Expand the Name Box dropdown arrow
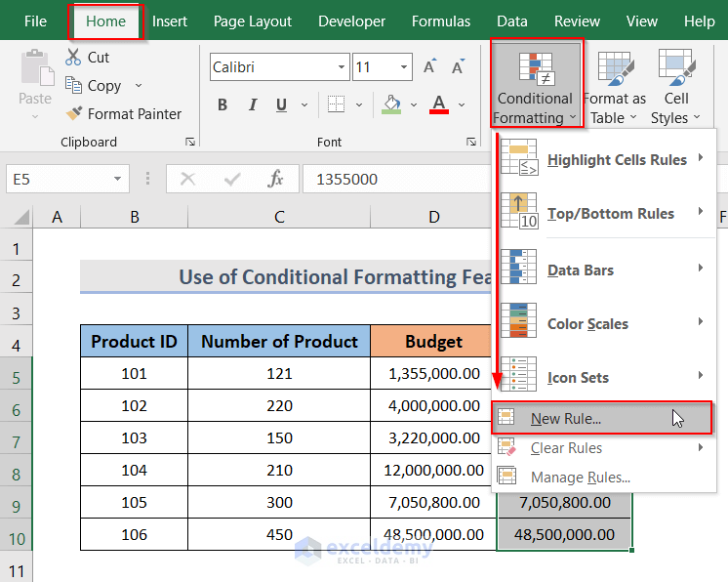The height and width of the screenshot is (582, 728). tap(117, 180)
